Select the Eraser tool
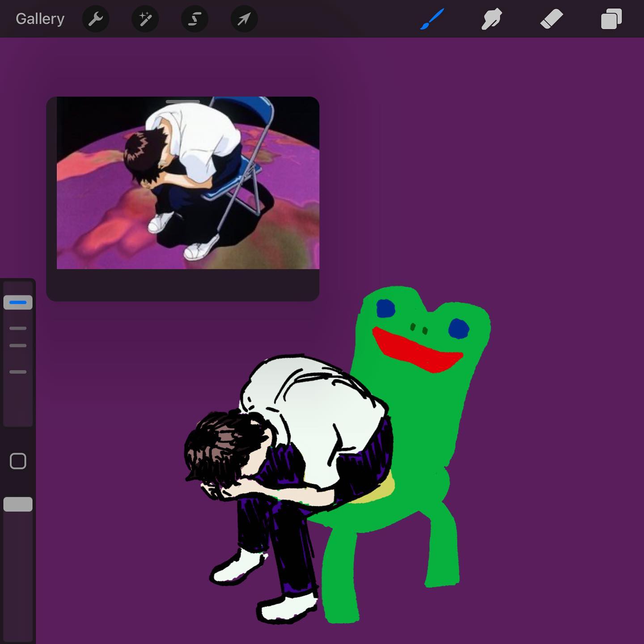This screenshot has width=644, height=644. coord(551,19)
